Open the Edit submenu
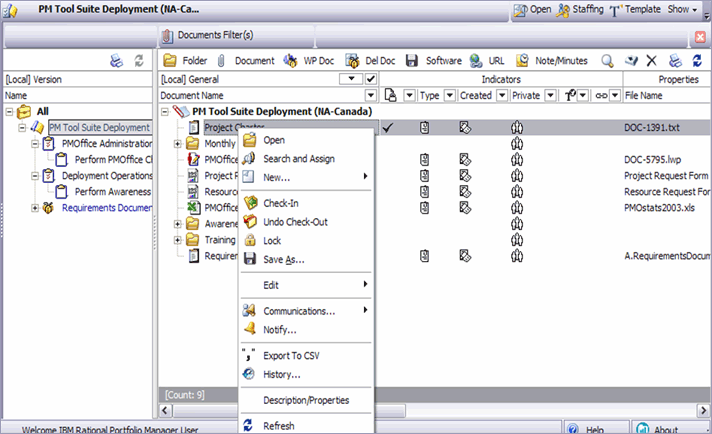The image size is (712, 434). click(x=307, y=285)
